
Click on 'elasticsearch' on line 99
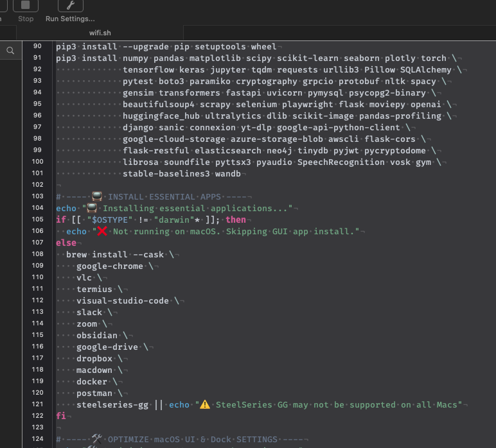click(x=227, y=151)
